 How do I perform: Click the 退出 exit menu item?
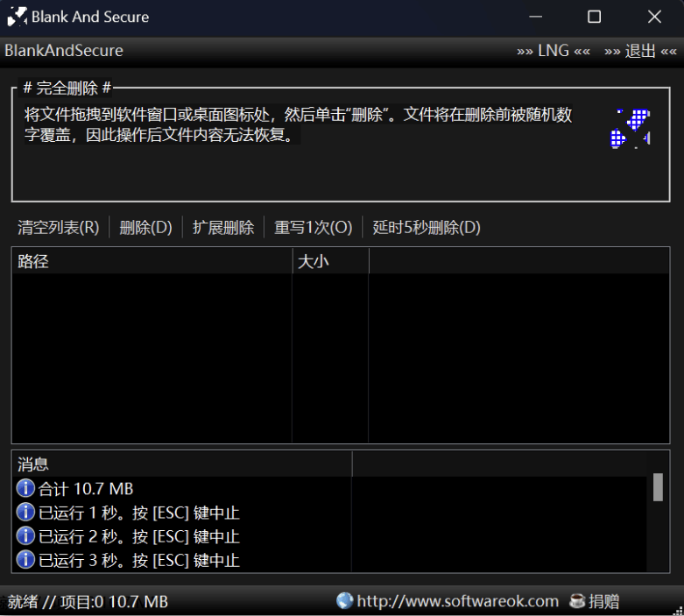pos(640,51)
